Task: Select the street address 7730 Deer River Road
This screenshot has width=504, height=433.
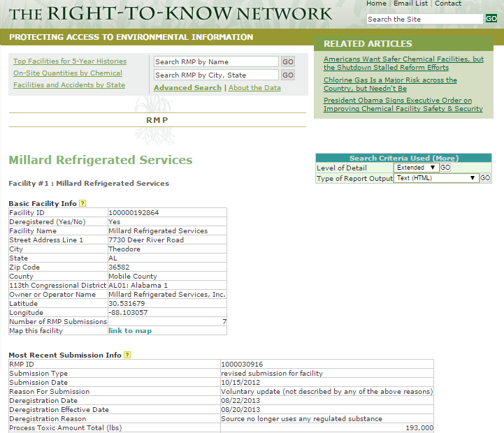Action: pos(146,240)
